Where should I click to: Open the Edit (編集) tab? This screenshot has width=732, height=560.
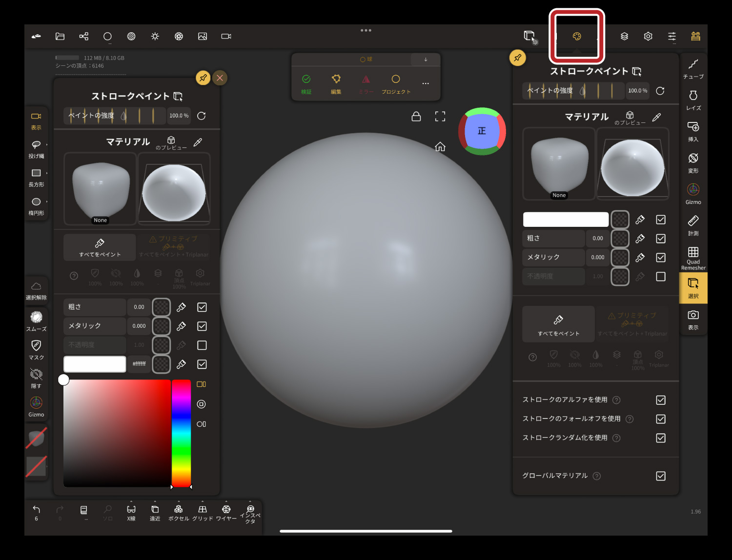pyautogui.click(x=336, y=83)
